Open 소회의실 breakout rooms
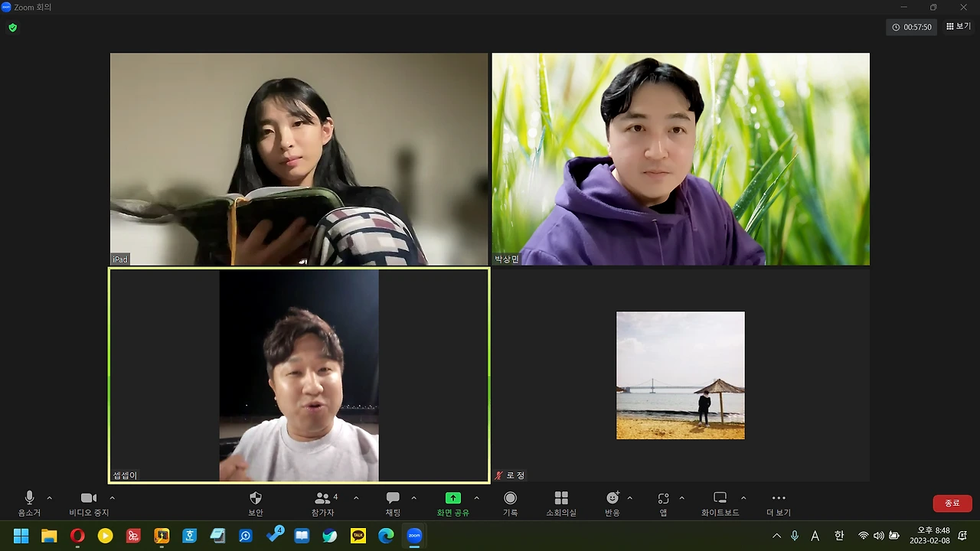This screenshot has width=980, height=551. pyautogui.click(x=561, y=504)
